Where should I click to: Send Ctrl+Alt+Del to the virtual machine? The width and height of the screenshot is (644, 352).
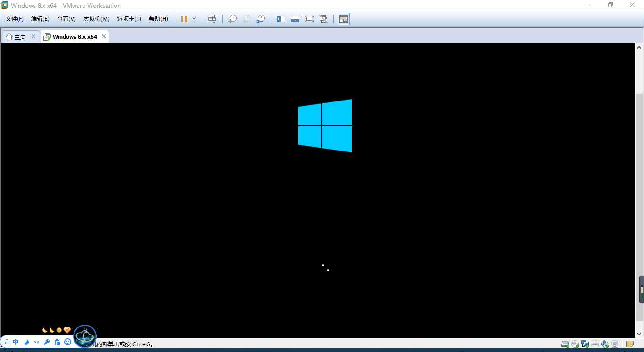pyautogui.click(x=212, y=19)
